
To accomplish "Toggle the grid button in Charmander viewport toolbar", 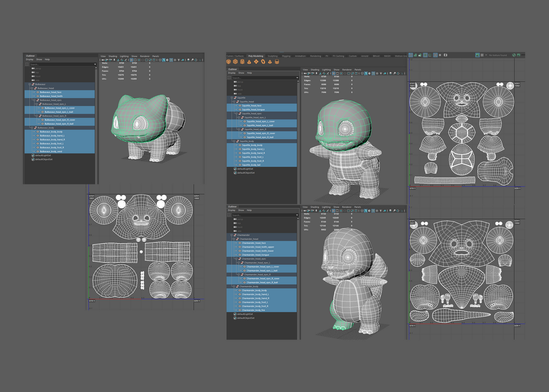I will [334, 211].
